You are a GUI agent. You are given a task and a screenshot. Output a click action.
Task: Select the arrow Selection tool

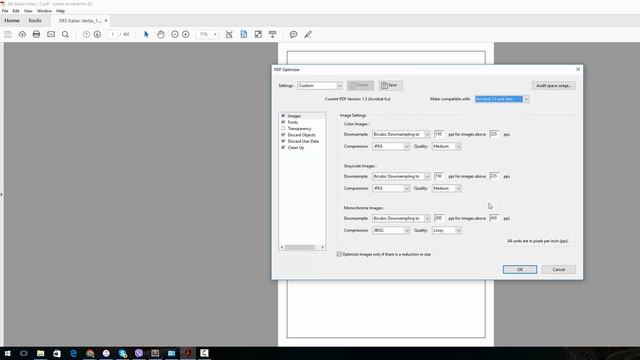tap(146, 35)
